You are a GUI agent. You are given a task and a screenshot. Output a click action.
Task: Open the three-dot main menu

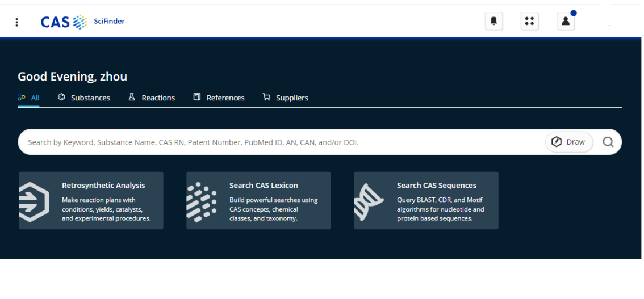[17, 22]
